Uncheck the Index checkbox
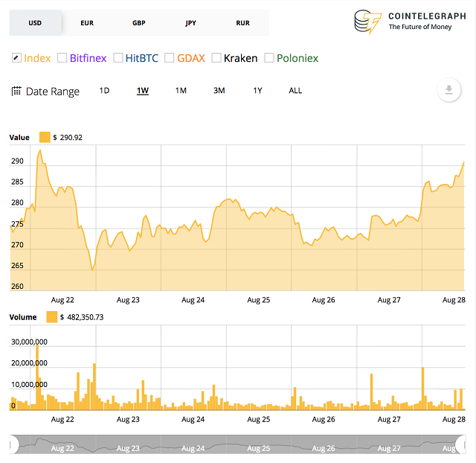476x463 pixels. (x=16, y=58)
